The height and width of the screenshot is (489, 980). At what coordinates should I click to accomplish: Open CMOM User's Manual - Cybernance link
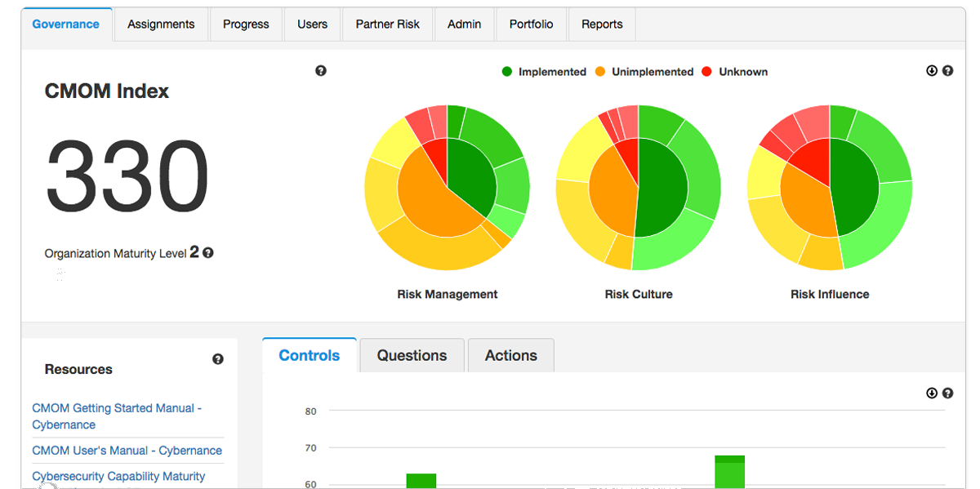[x=127, y=451]
